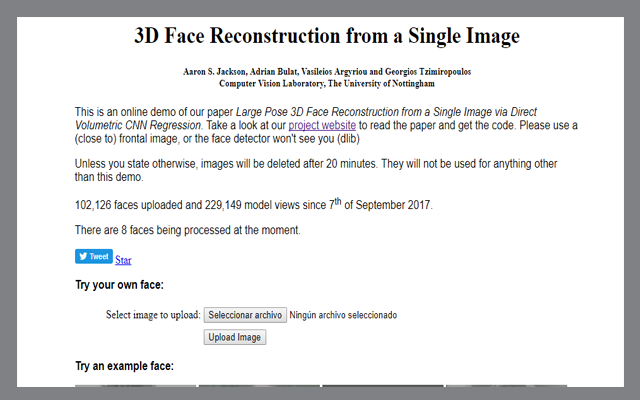Select the third example face thumbnail

coord(382,385)
